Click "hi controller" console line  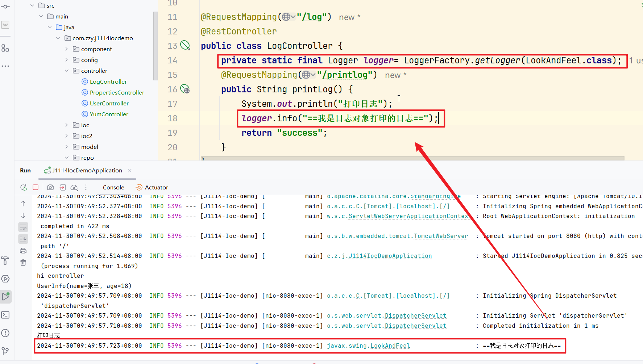(61, 276)
